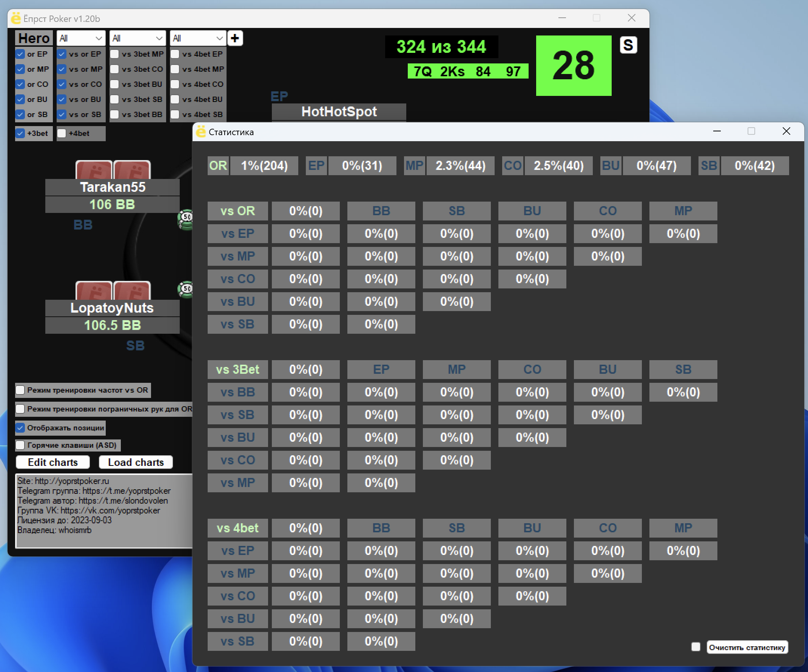Enable 'Режим тренировки пограничных рук для OR'

20,409
